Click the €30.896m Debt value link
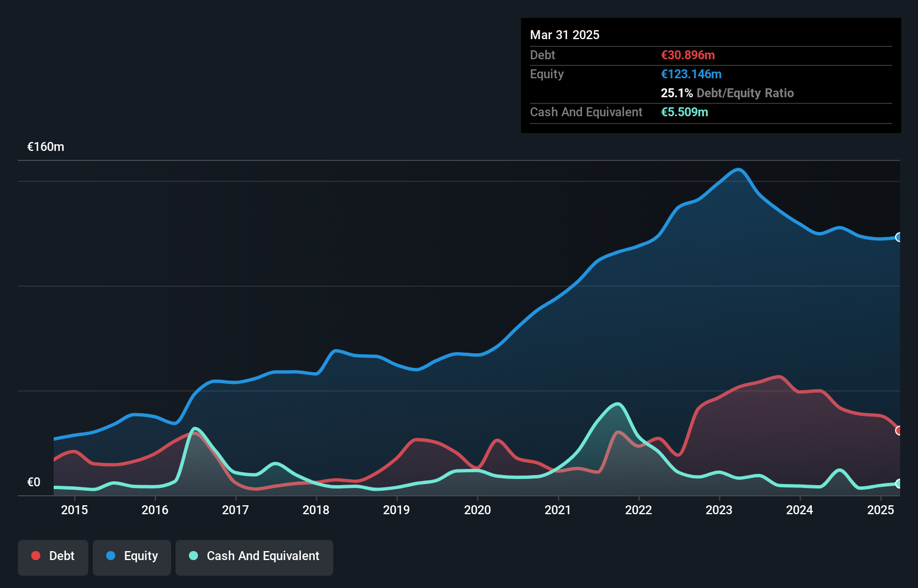 click(687, 55)
